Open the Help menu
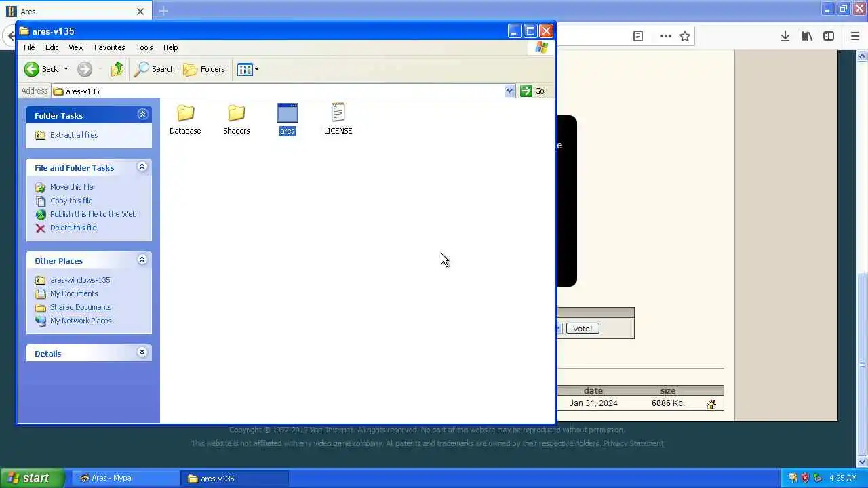This screenshot has height=488, width=868. (x=170, y=47)
